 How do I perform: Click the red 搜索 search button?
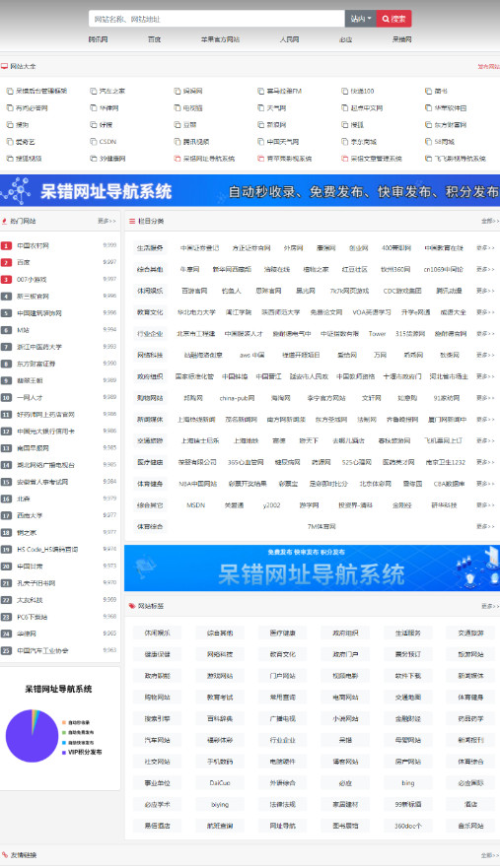(x=393, y=19)
